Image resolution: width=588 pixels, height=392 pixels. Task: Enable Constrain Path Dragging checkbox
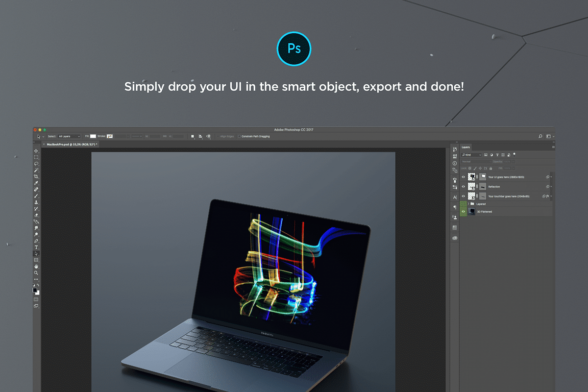[239, 136]
